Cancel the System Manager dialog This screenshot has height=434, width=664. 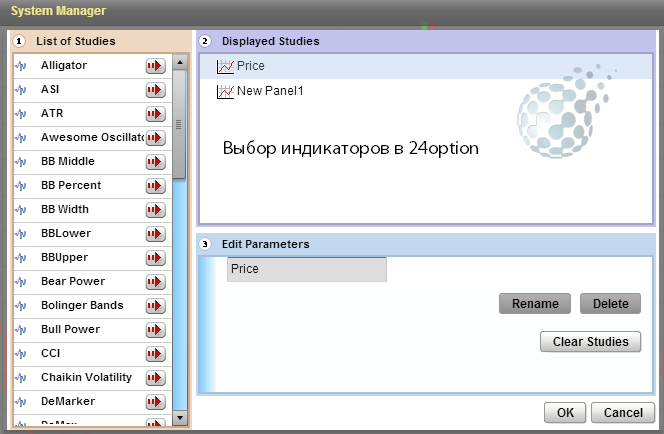623,412
